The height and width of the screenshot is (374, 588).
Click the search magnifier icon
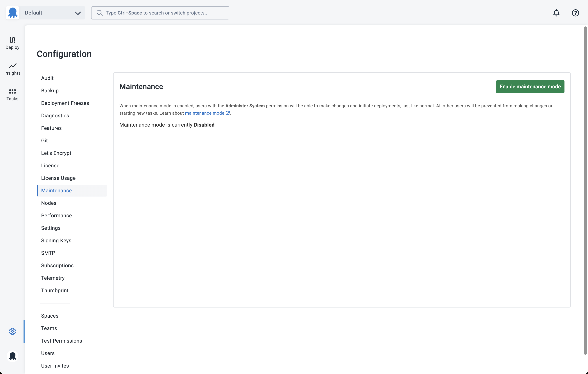[99, 13]
